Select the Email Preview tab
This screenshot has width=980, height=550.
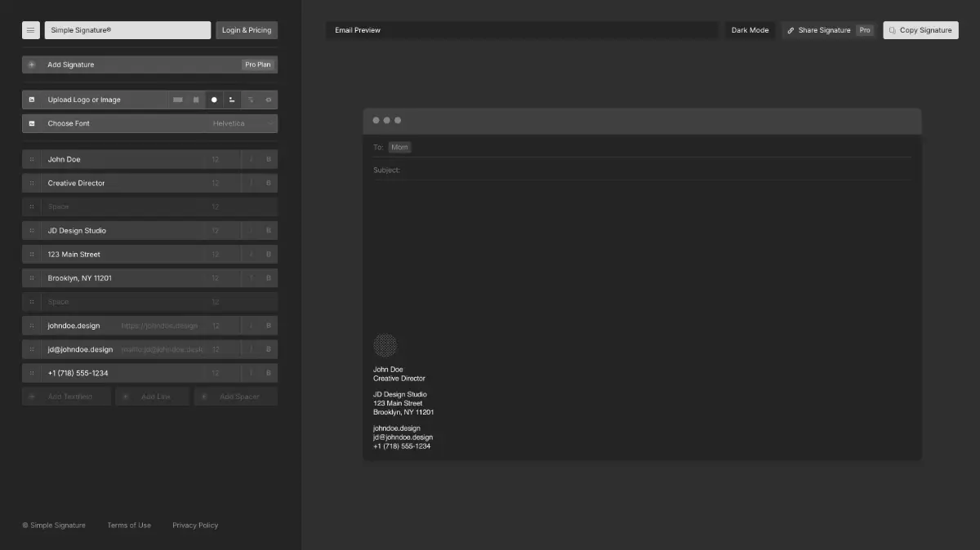(358, 30)
